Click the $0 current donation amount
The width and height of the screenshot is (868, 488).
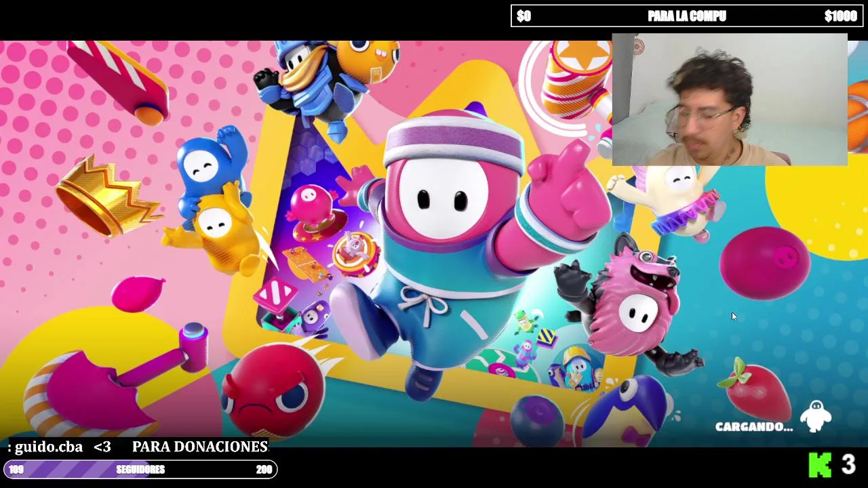[x=524, y=16]
